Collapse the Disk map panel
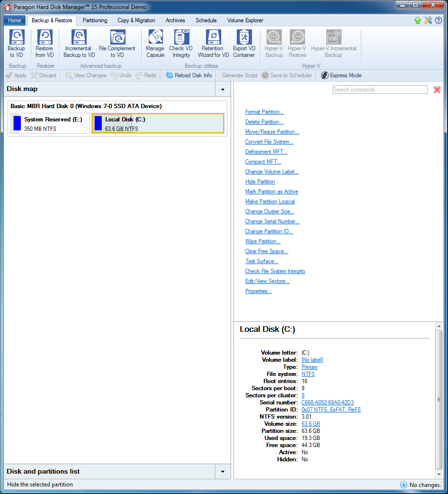Image resolution: width=448 pixels, height=494 pixels. pyautogui.click(x=223, y=89)
